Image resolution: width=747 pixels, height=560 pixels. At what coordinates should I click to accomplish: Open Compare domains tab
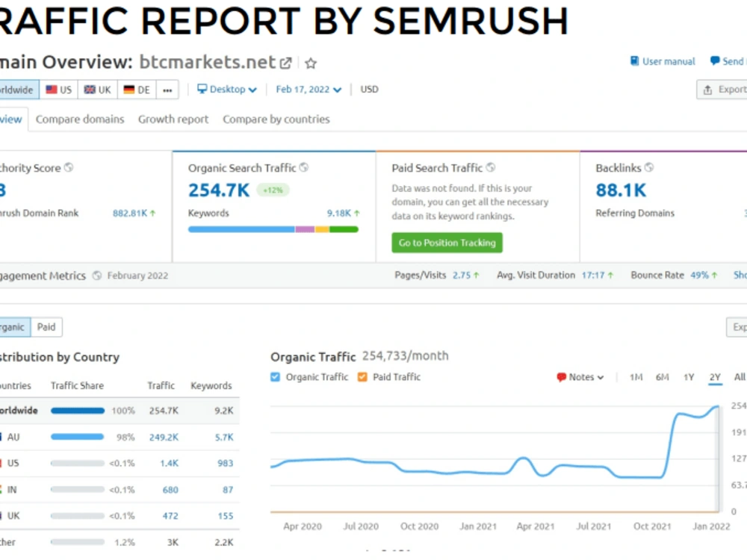pyautogui.click(x=80, y=119)
